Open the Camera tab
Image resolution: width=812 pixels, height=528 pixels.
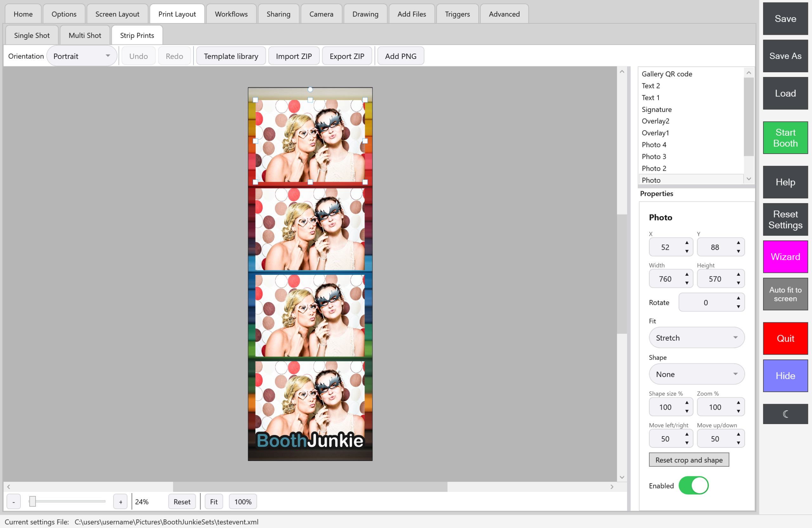(321, 14)
